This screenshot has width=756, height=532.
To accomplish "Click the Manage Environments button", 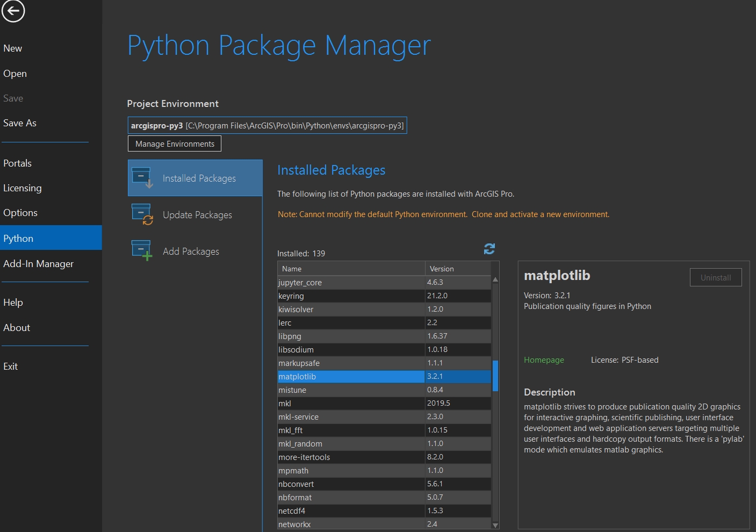I will coord(174,143).
